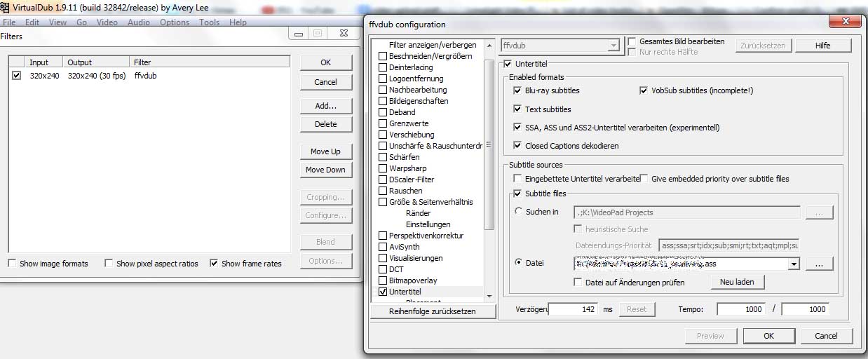Enable the AviSynth filter checkbox
868x359 pixels.
click(383, 247)
